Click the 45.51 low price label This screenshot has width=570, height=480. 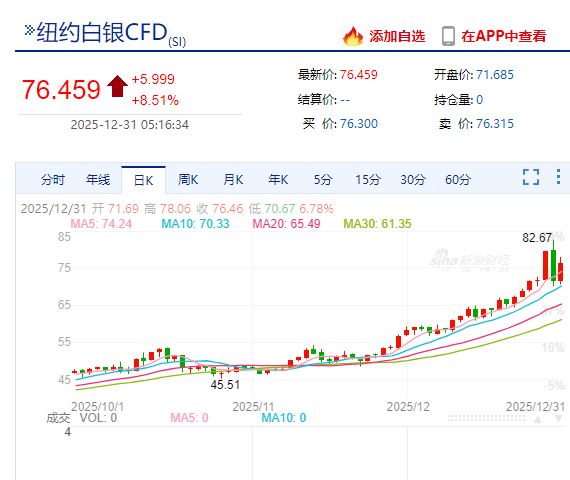click(225, 385)
